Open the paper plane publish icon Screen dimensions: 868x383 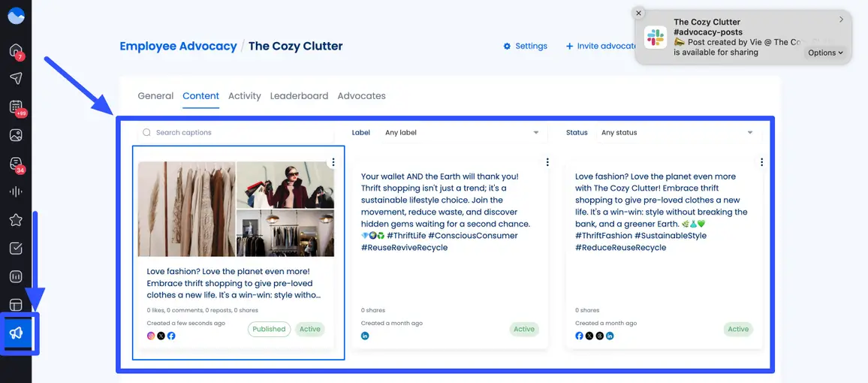(x=16, y=78)
